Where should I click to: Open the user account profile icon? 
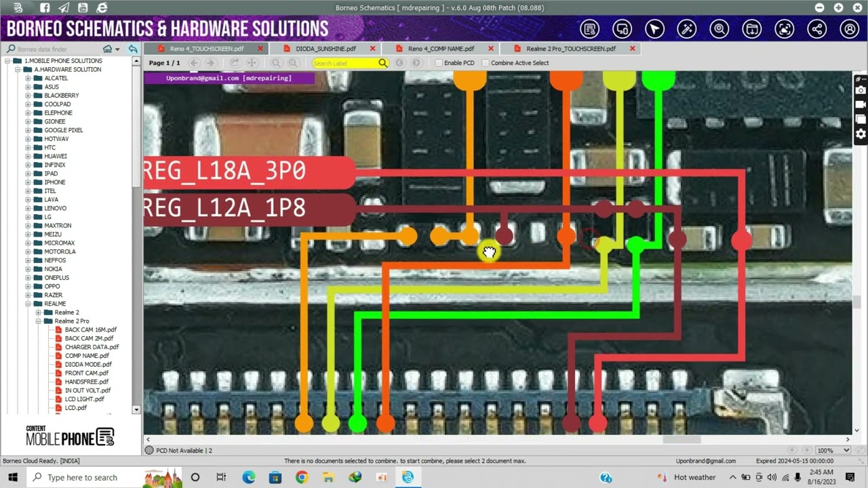click(x=850, y=29)
